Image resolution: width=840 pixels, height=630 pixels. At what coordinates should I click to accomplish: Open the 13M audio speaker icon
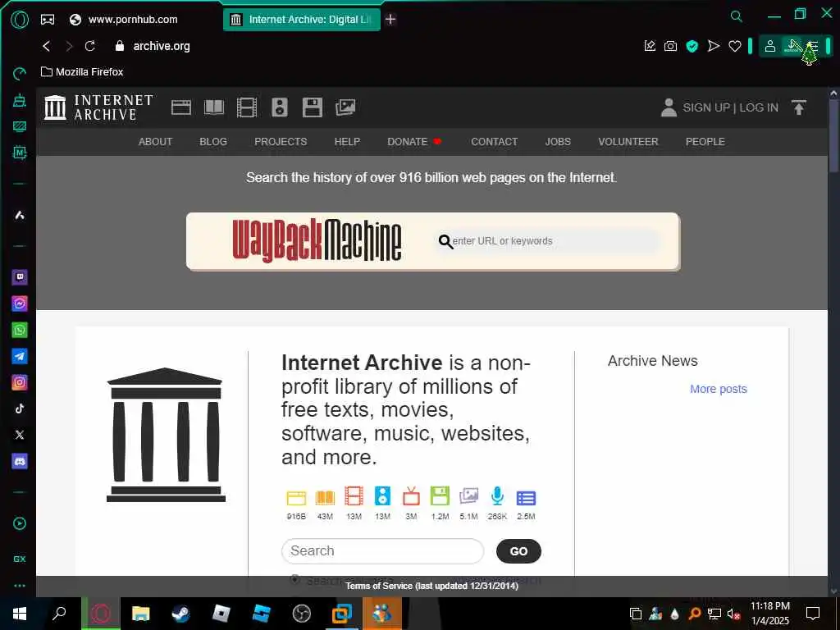tap(382, 496)
